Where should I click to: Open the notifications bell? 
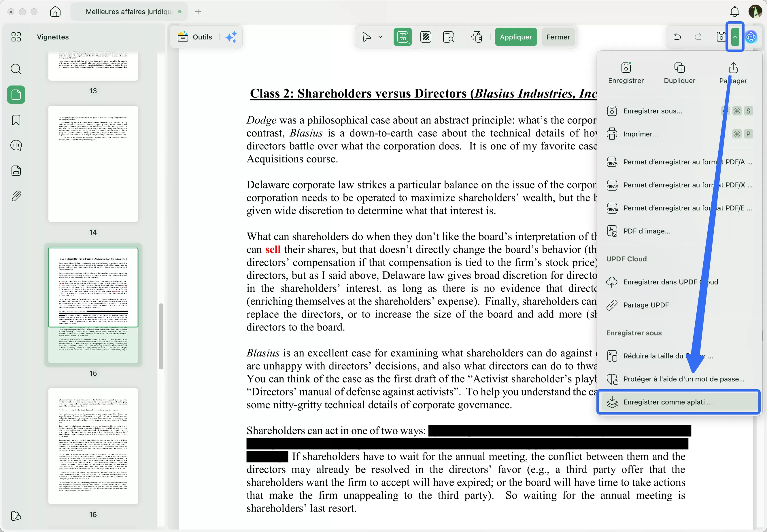click(x=734, y=12)
